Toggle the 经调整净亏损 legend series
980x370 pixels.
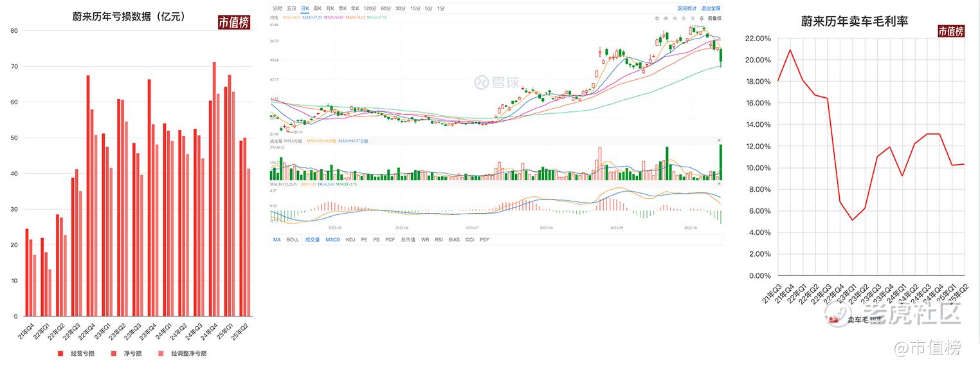coord(182,353)
